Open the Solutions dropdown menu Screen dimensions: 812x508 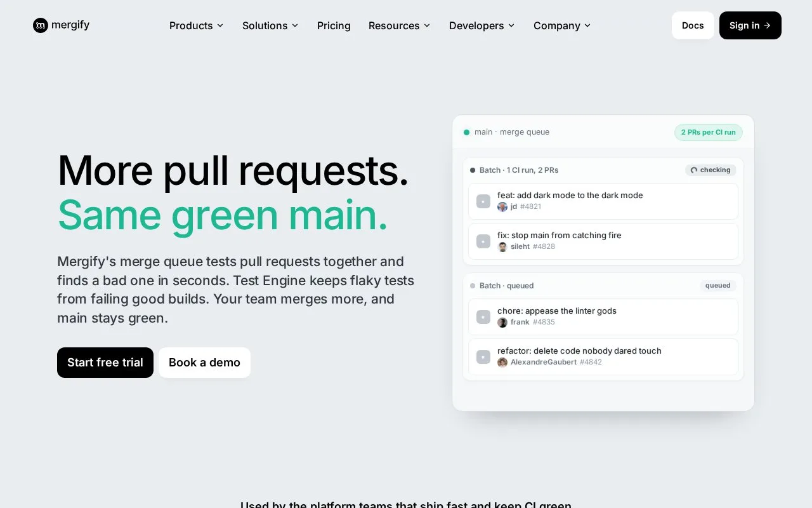pos(270,25)
